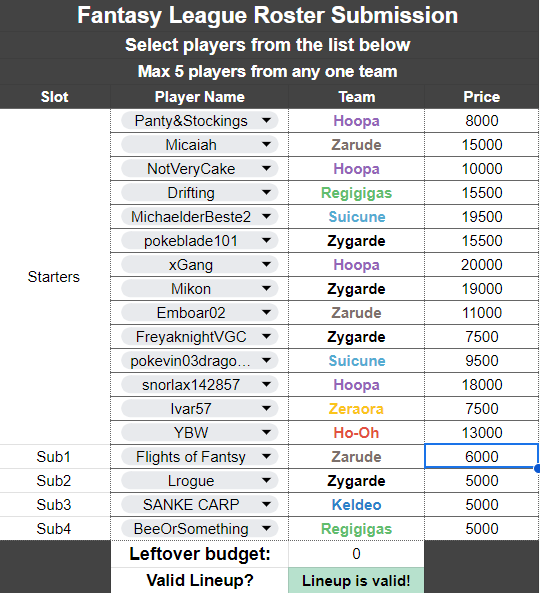The width and height of the screenshot is (540, 593).
Task: Expand the xGang player dropdown
Action: coord(199,265)
